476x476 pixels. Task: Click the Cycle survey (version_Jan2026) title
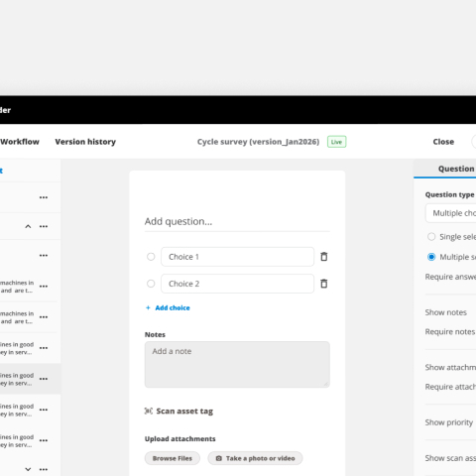coord(258,142)
